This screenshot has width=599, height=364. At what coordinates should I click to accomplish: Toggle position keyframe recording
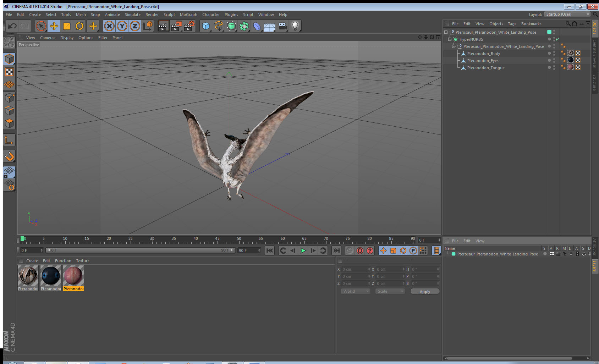click(383, 250)
